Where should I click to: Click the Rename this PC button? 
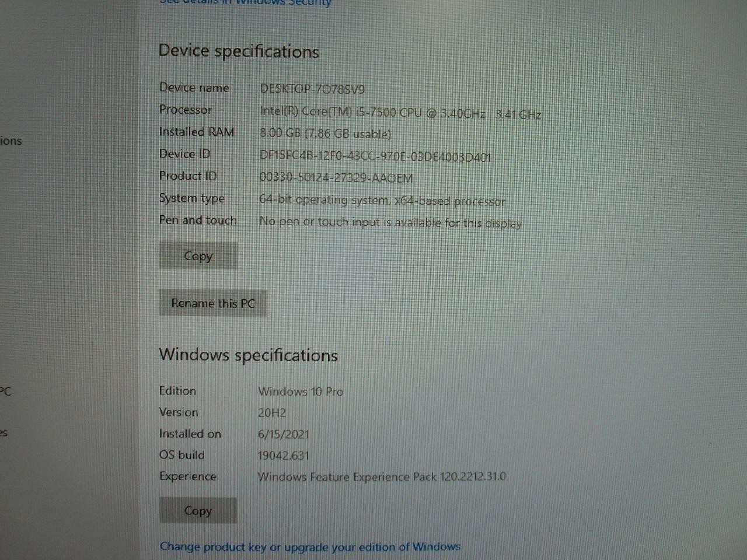coord(213,303)
